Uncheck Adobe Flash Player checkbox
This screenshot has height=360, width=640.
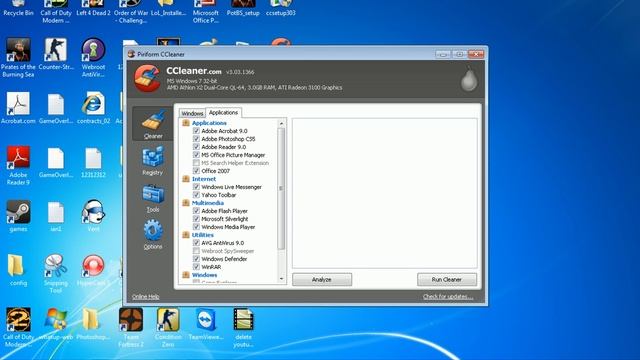[196, 211]
